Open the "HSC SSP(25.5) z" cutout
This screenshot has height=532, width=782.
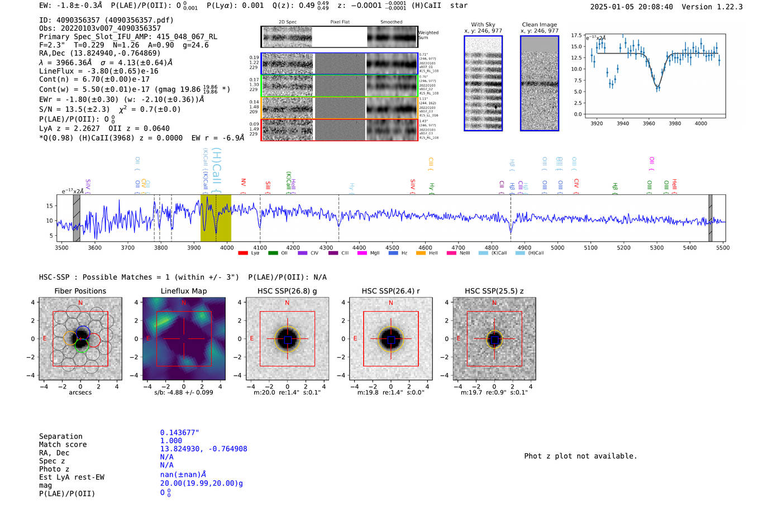[494, 339]
